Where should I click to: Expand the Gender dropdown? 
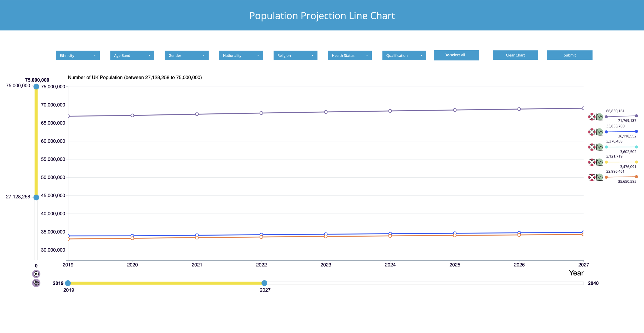[187, 55]
